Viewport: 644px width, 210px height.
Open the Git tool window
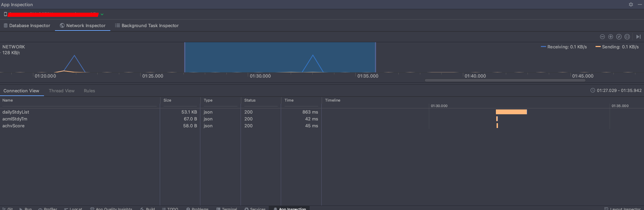pyautogui.click(x=8, y=208)
